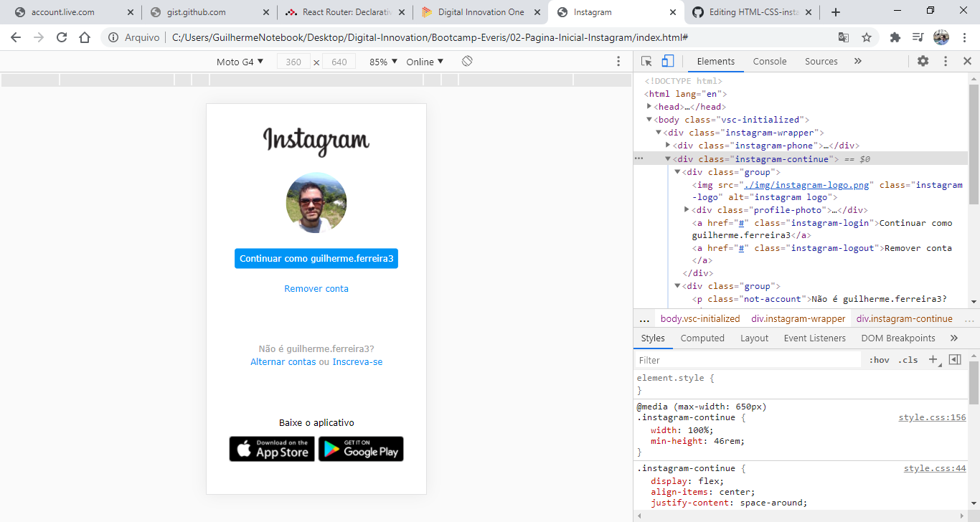
Task: Expand the Moto G4 device dropdown
Action: click(239, 62)
